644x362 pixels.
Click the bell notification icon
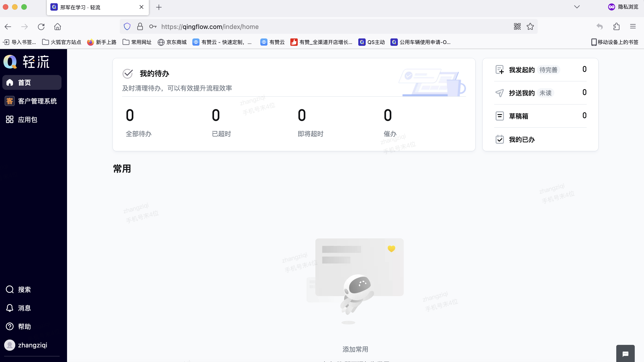(9, 308)
